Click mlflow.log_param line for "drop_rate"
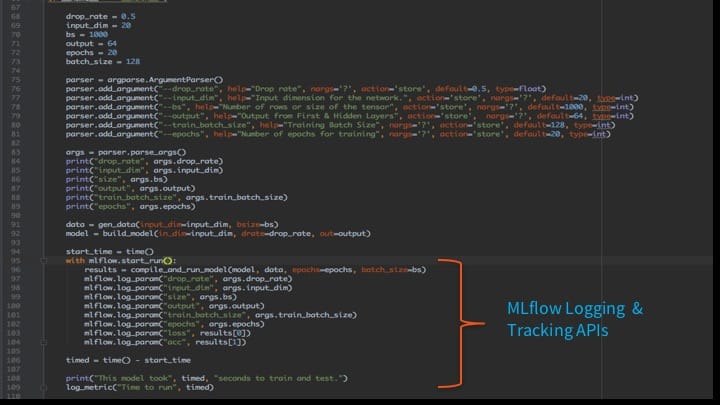 pyautogui.click(x=188, y=279)
